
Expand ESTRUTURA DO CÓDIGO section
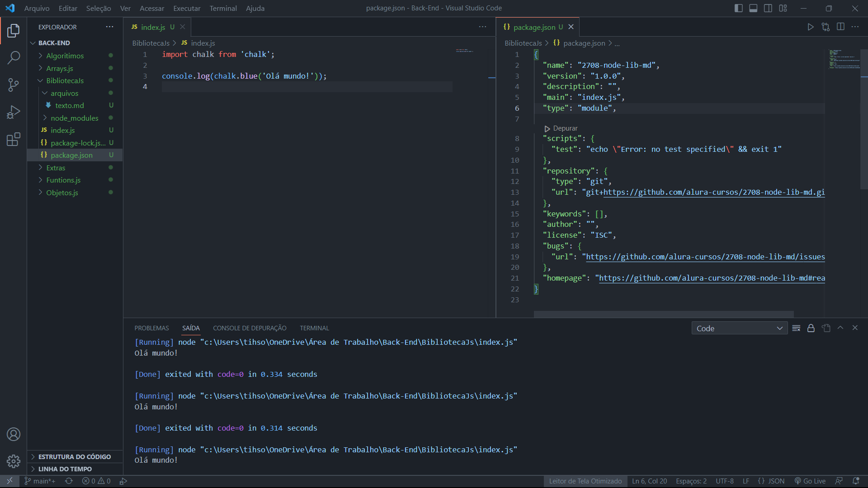click(x=75, y=457)
